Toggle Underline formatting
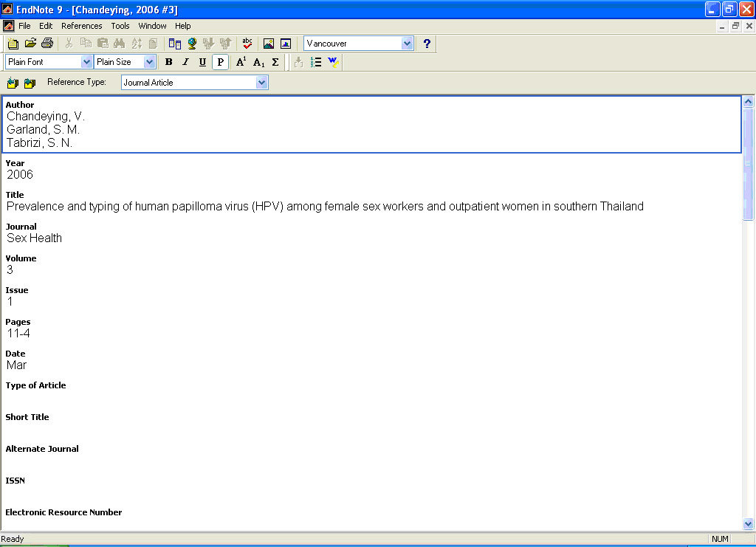 point(202,62)
